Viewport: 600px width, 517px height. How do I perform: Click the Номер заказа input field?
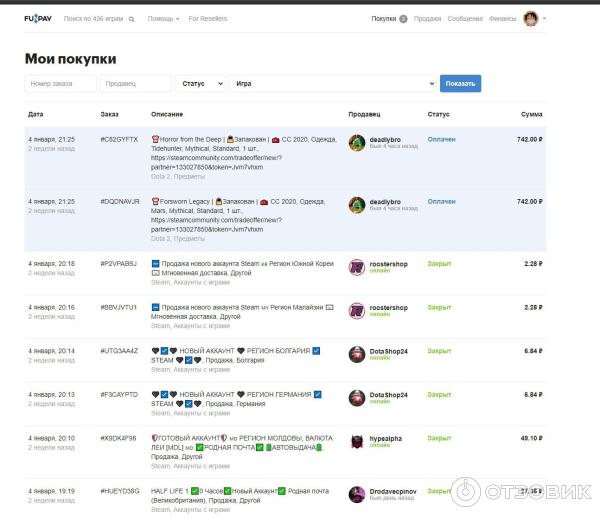click(x=60, y=84)
